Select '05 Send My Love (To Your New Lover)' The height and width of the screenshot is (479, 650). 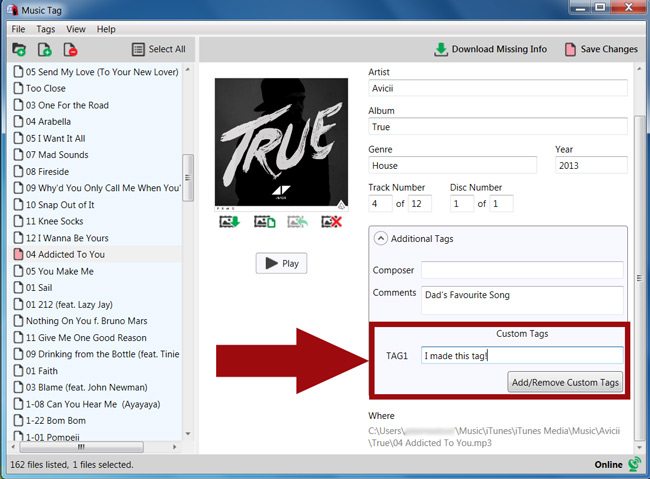(x=102, y=72)
